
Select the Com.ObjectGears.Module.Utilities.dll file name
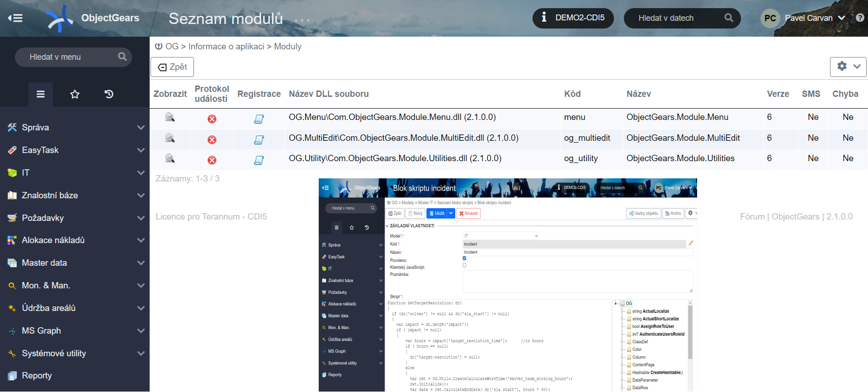pos(395,158)
